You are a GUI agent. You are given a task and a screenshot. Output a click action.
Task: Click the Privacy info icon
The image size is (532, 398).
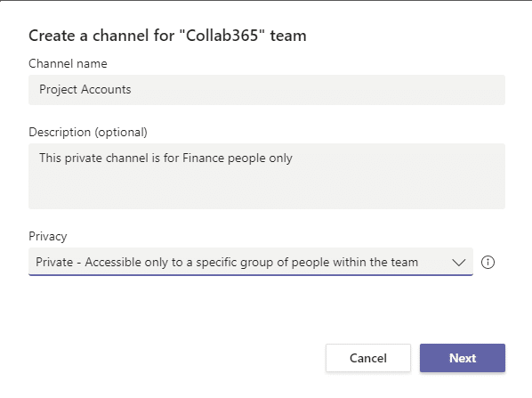coord(488,262)
